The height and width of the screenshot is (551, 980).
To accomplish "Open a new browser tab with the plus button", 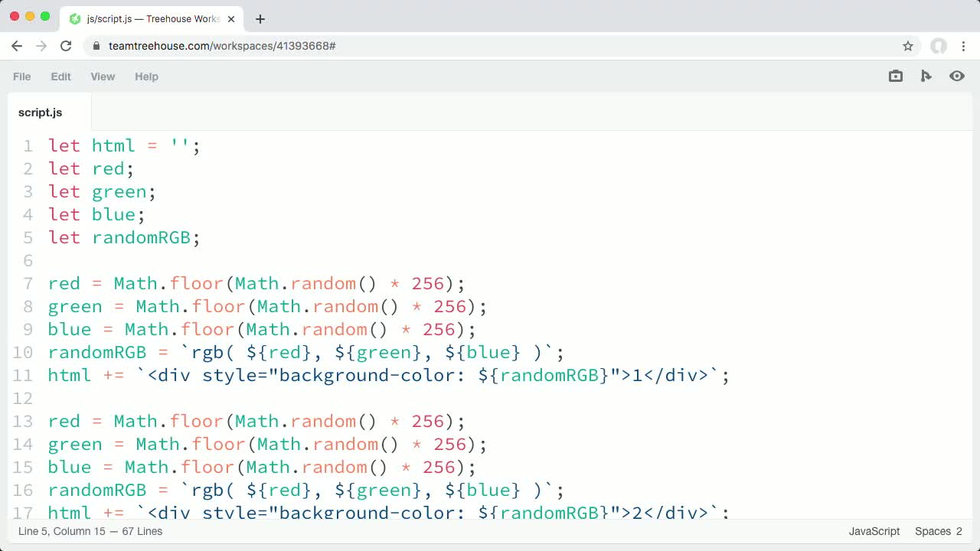I will [260, 18].
